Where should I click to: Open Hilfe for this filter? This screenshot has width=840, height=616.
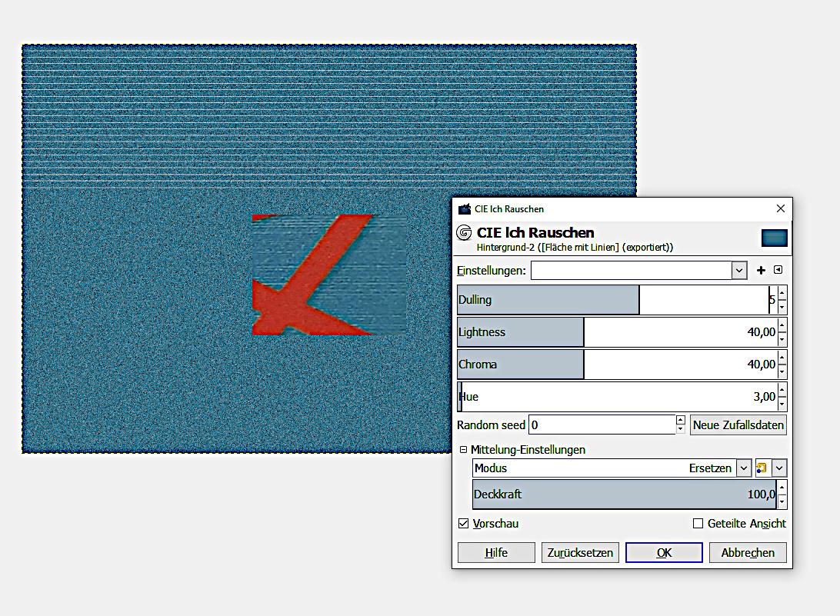[496, 552]
